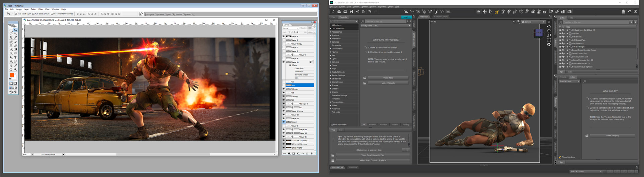Select the Translate tool in DAZ toolbar
The height and width of the screenshot is (177, 644).
[x=508, y=12]
